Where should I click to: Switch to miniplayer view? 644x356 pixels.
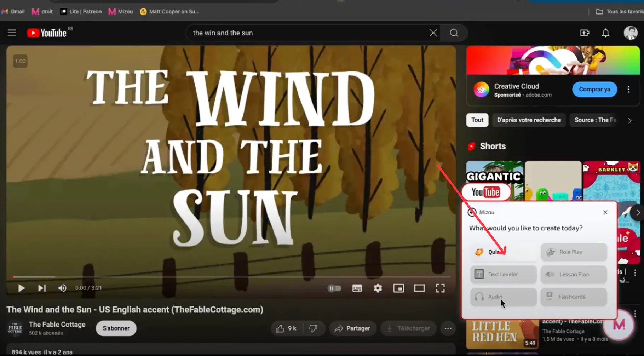(x=398, y=288)
